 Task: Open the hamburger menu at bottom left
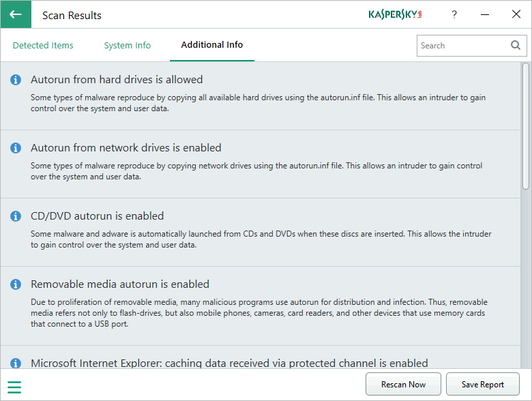pyautogui.click(x=14, y=387)
